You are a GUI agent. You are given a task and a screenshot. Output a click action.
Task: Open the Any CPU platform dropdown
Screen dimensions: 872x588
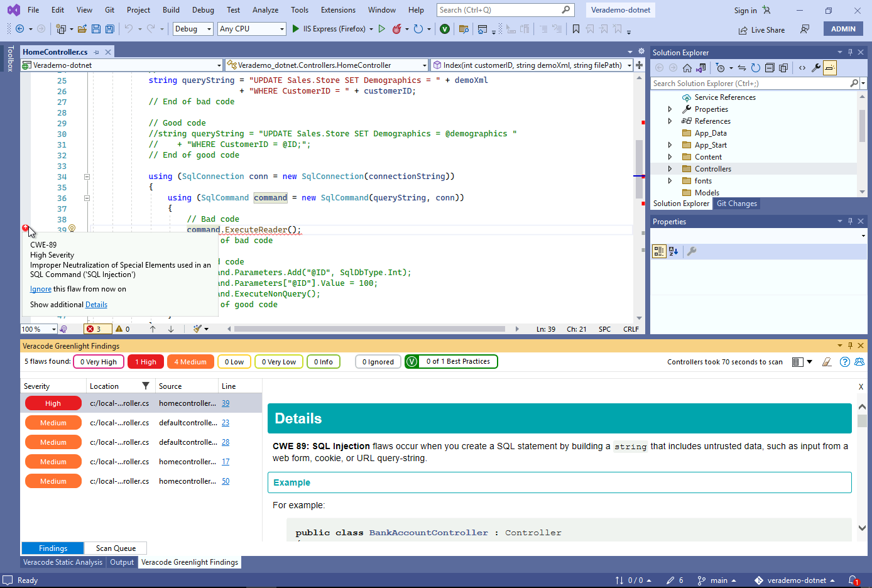(252, 29)
